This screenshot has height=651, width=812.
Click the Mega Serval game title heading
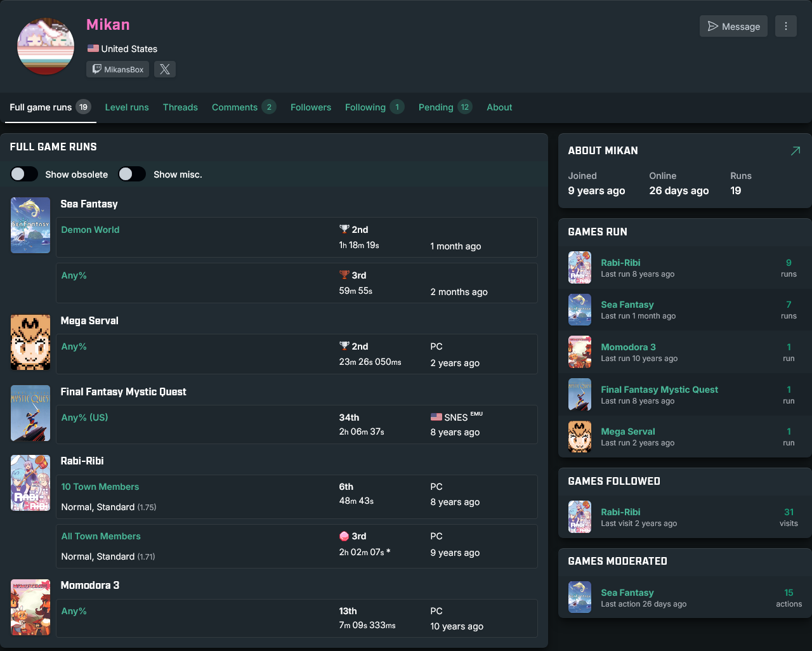(x=89, y=320)
